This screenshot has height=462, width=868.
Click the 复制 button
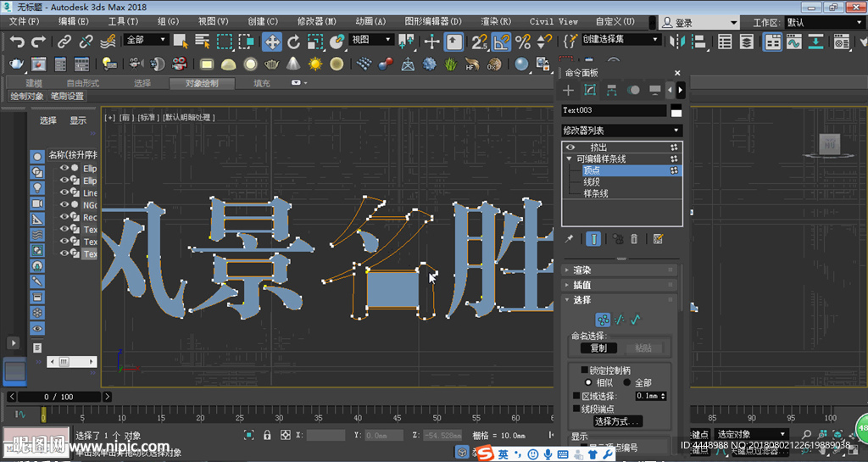click(598, 348)
